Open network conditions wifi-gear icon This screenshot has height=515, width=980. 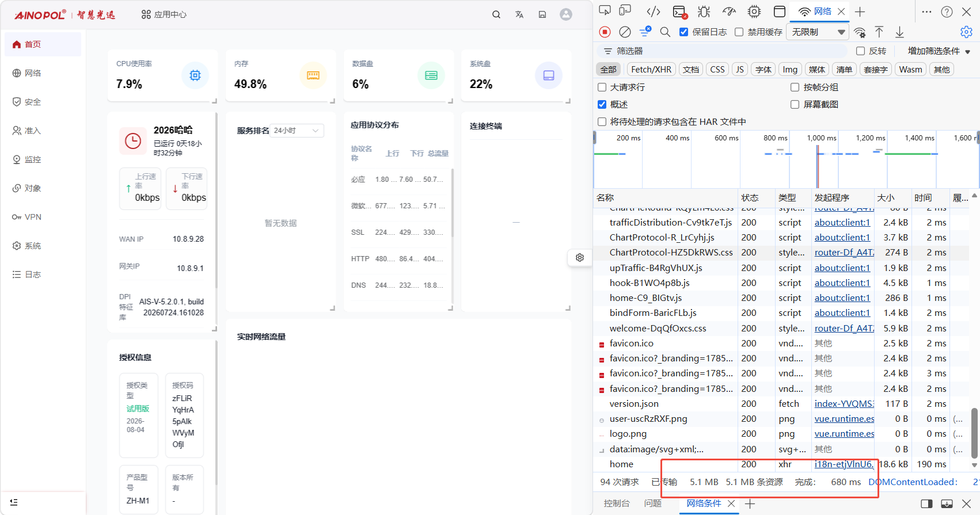click(x=860, y=32)
